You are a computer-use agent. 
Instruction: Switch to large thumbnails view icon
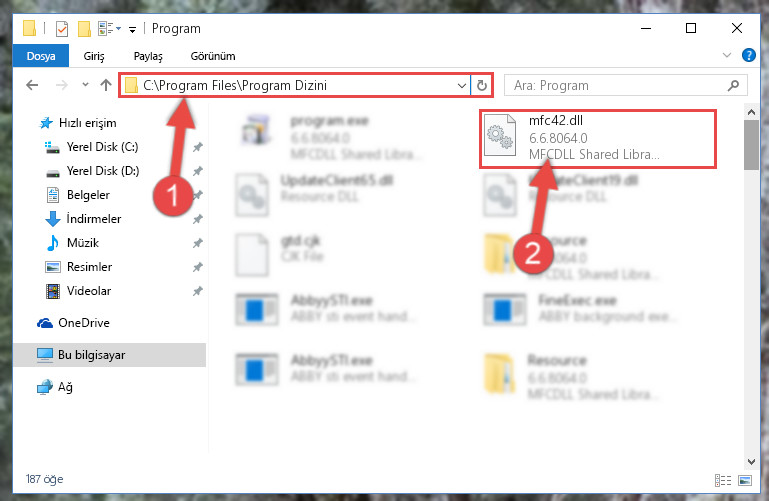(x=745, y=480)
